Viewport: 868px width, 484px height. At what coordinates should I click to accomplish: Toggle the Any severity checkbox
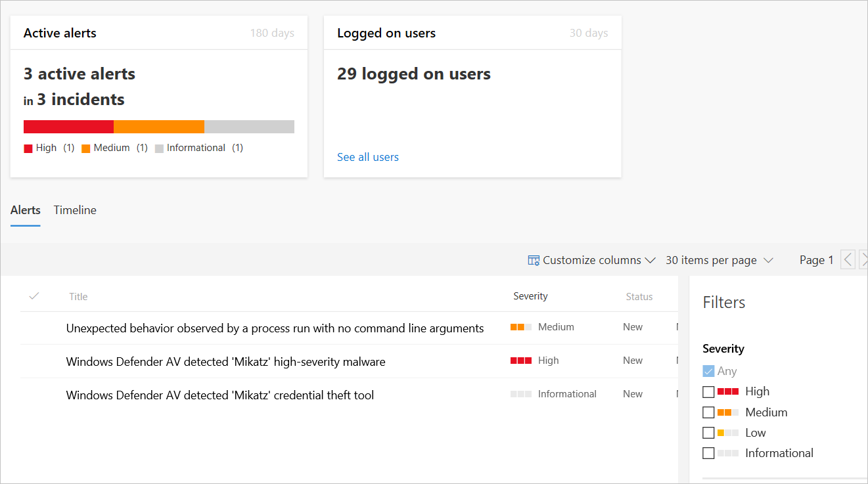pyautogui.click(x=708, y=371)
